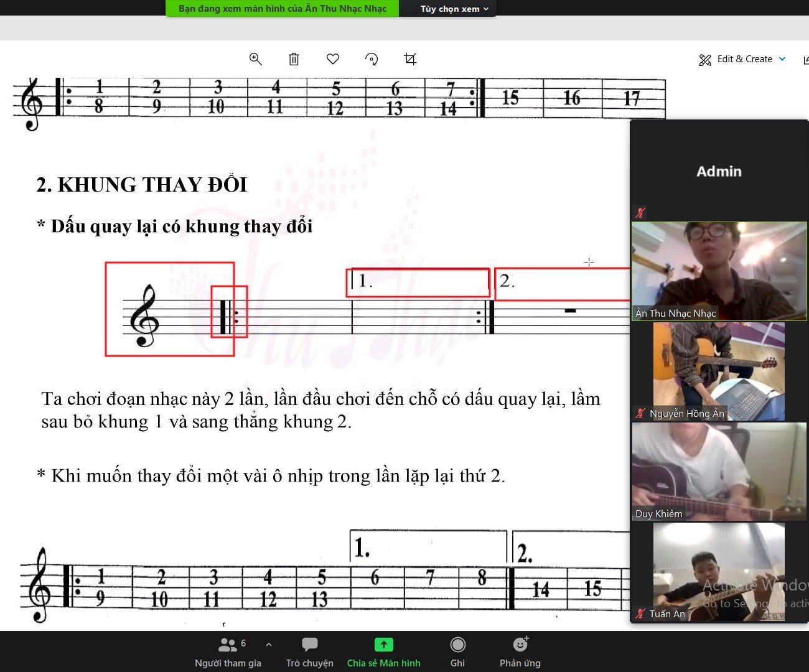Viewport: 809px width, 672px height.
Task: Unmute Ân Thu Nhạc Nhạc's microphone indicator
Action: click(641, 212)
